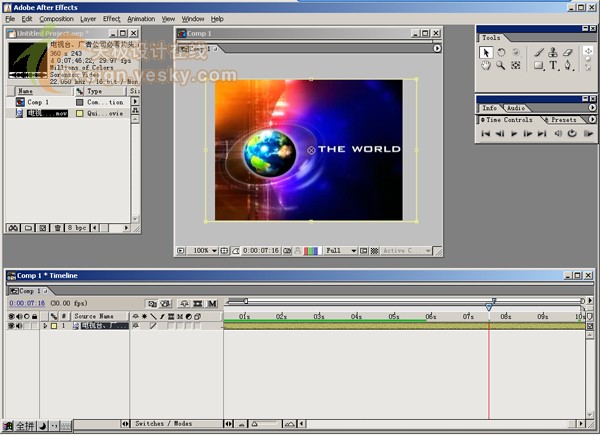The width and height of the screenshot is (600, 435).
Task: Open Time Controls options flyout menu
Action: coord(592,119)
